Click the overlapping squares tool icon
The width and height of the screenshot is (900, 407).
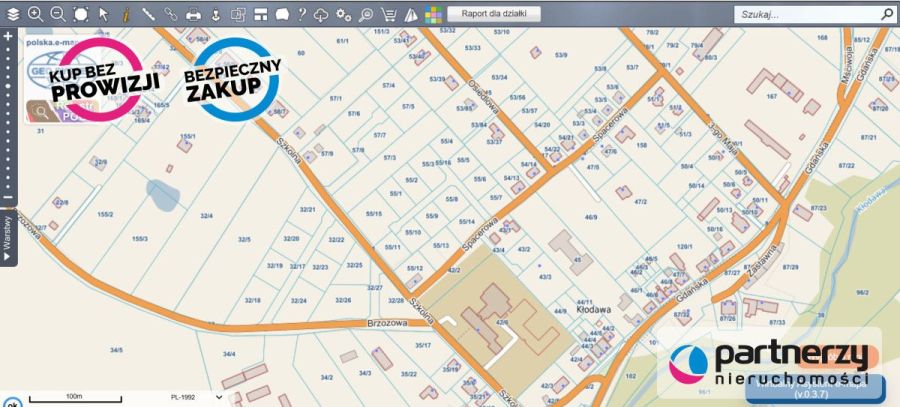(238, 15)
